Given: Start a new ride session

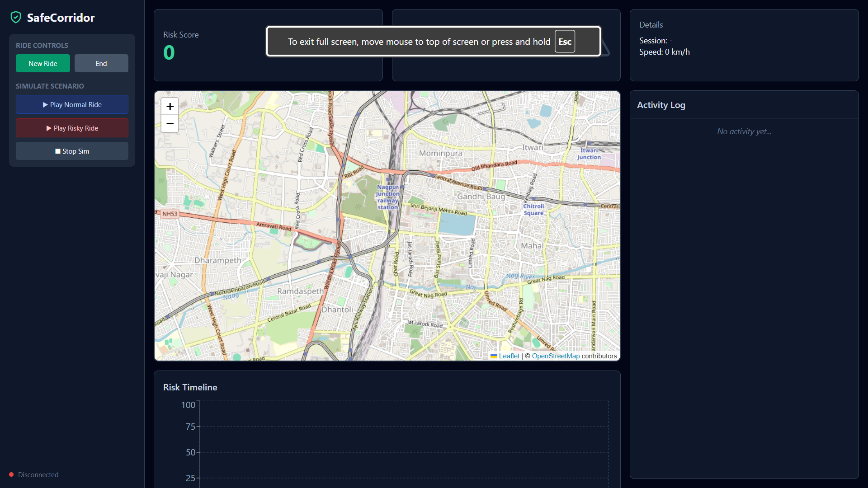Looking at the screenshot, I should click(43, 64).
